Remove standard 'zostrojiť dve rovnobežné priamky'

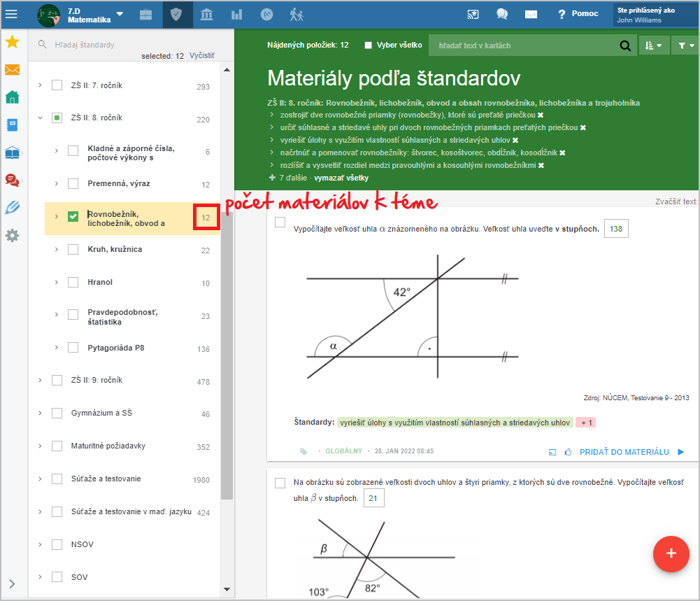click(x=540, y=115)
